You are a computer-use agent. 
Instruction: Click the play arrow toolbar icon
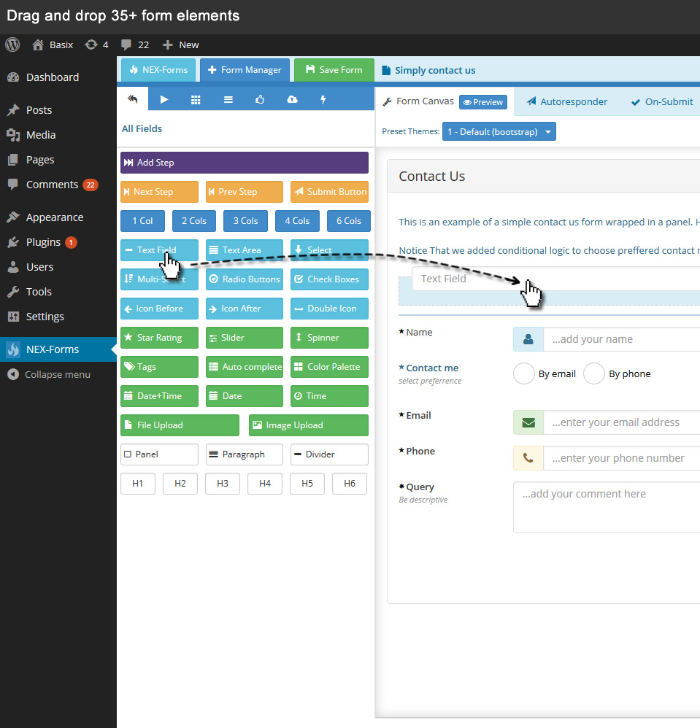click(x=164, y=99)
